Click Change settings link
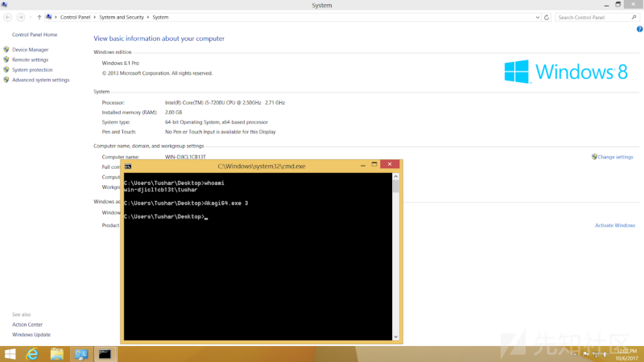The image size is (644, 362). click(x=615, y=157)
